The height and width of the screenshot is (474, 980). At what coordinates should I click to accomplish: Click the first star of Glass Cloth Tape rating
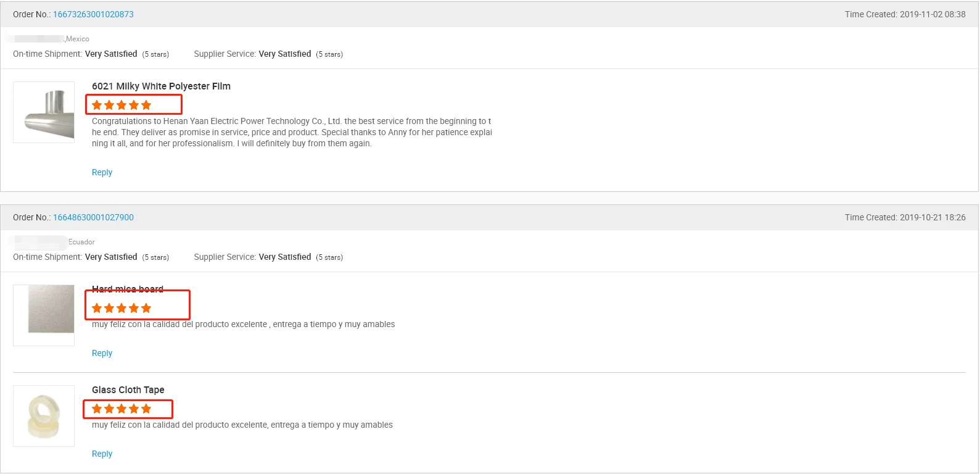(x=97, y=408)
